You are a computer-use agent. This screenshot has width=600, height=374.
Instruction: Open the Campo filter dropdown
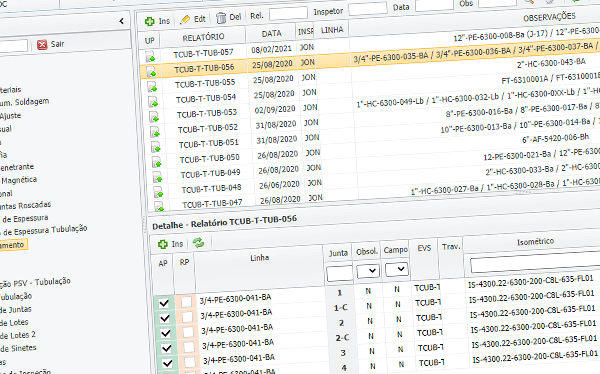coord(396,269)
